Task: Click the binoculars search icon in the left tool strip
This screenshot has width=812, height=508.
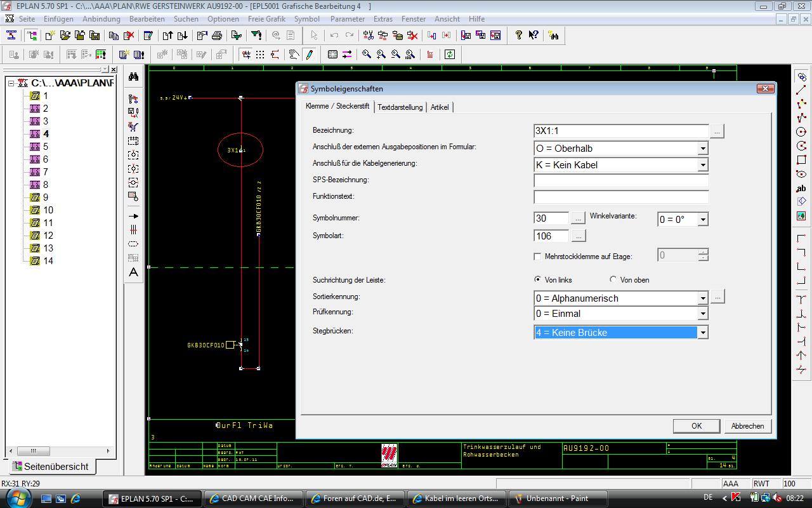Action: (133, 77)
